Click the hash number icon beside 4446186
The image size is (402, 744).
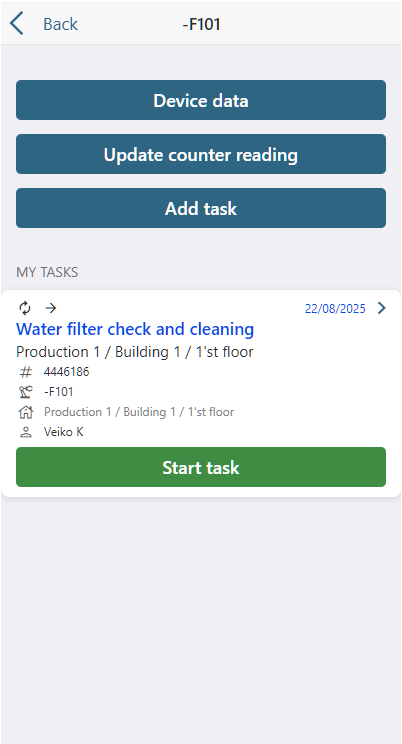[26, 372]
